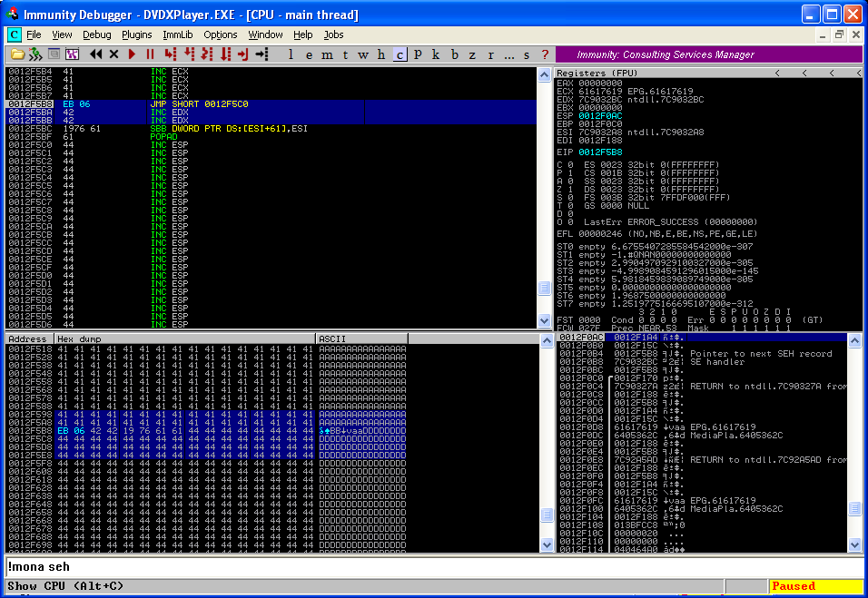Image resolution: width=868 pixels, height=598 pixels.
Task: Select the EIP 0012F5B8 register value
Action: click(600, 152)
